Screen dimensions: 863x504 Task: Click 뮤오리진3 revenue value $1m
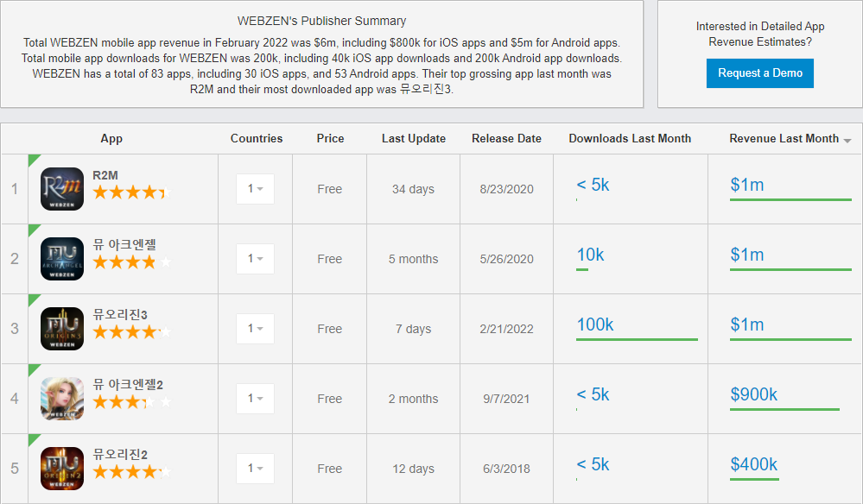(x=747, y=324)
